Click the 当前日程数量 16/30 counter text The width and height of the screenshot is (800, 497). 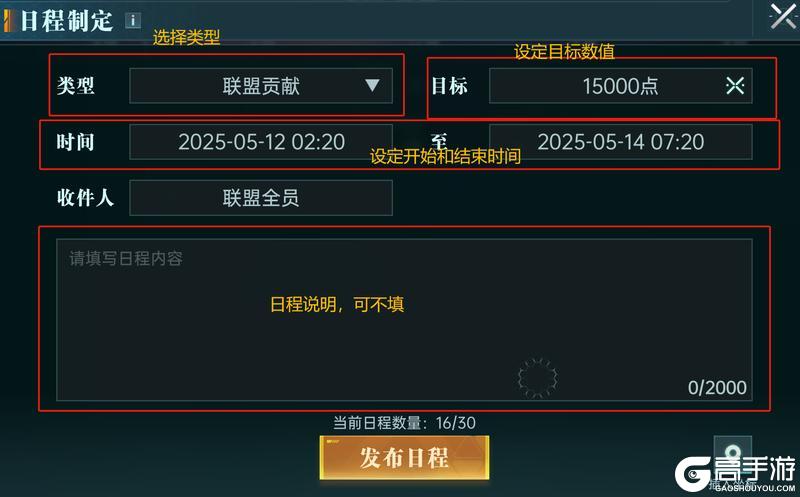(x=404, y=423)
